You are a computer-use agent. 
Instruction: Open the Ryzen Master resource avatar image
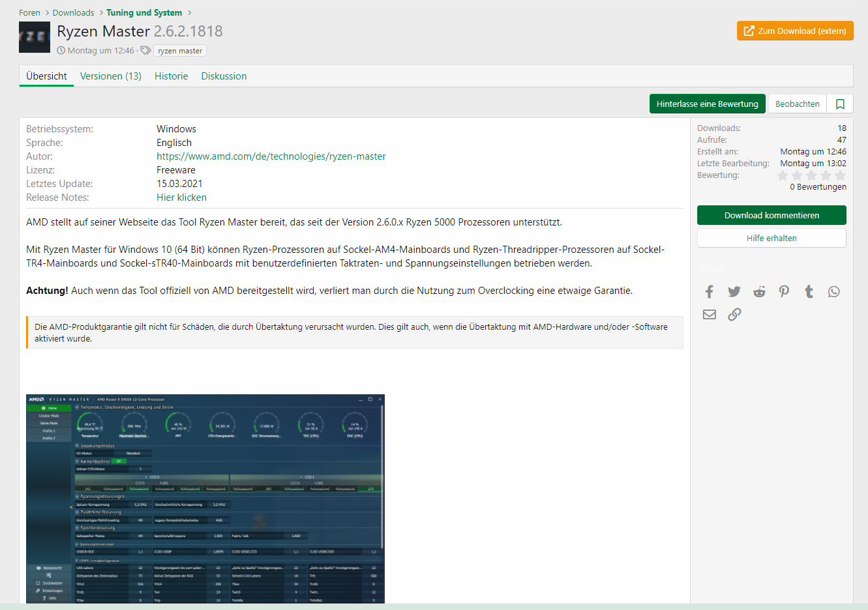pyautogui.click(x=35, y=37)
